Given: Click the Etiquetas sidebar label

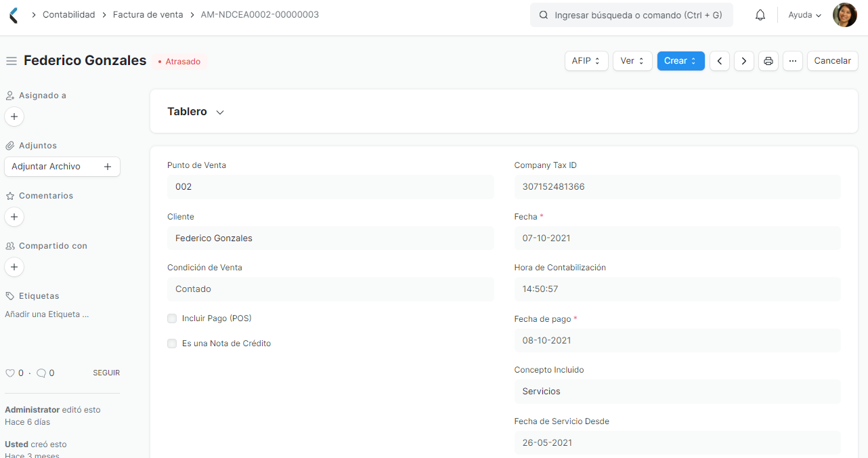Looking at the screenshot, I should pyautogui.click(x=39, y=296).
